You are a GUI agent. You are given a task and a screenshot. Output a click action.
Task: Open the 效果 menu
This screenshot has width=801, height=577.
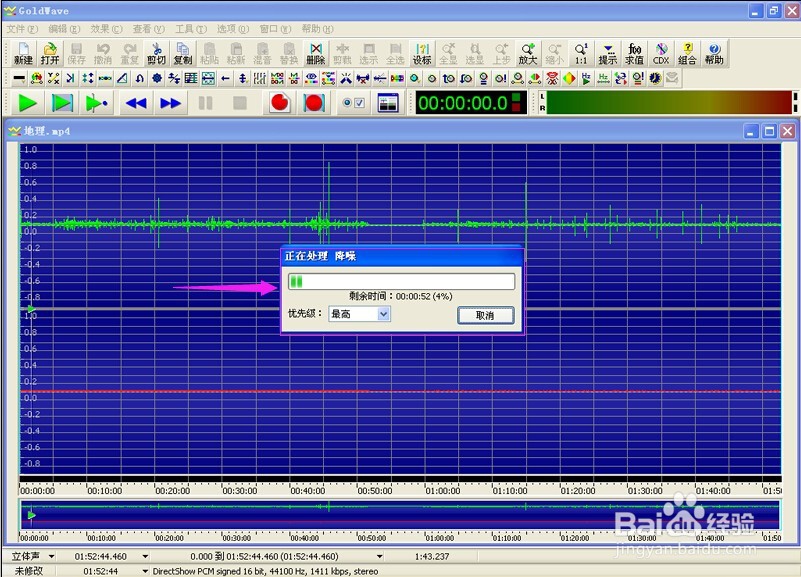[x=107, y=29]
